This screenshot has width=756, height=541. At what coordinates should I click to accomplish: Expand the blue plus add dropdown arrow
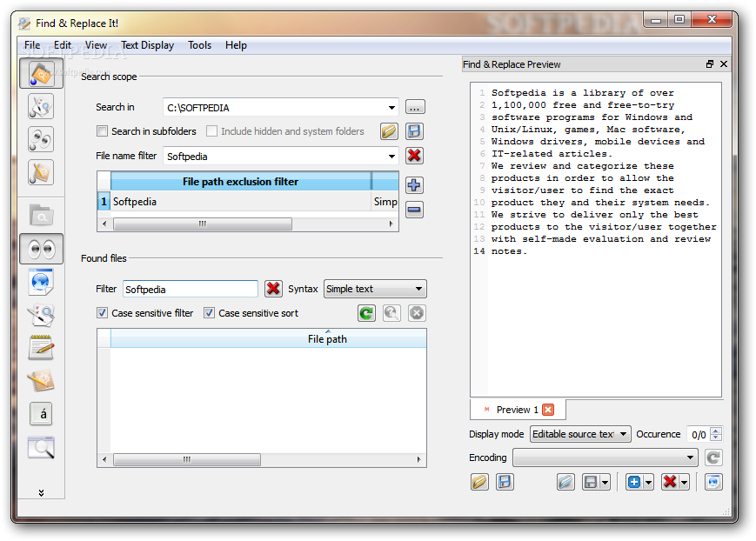pyautogui.click(x=648, y=482)
